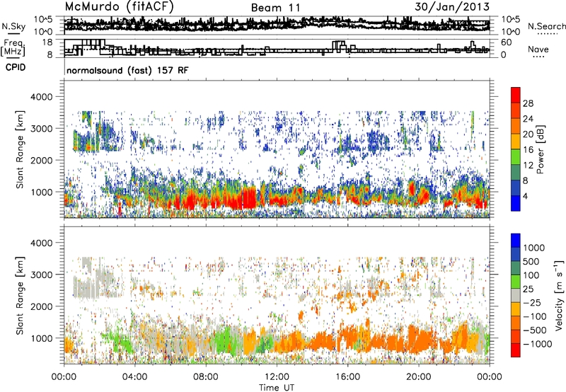Click the 30/Jan/2013 date label

pyautogui.click(x=452, y=6)
